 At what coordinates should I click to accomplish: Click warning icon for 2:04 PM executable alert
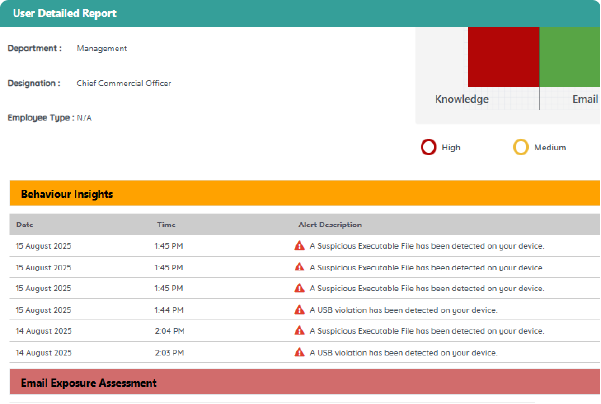pos(299,331)
